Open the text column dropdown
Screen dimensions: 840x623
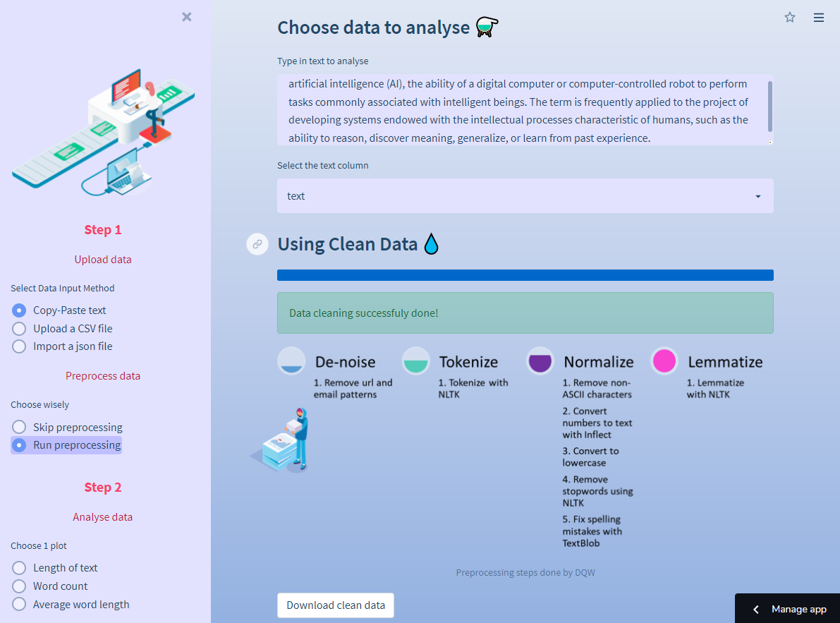click(x=515, y=196)
